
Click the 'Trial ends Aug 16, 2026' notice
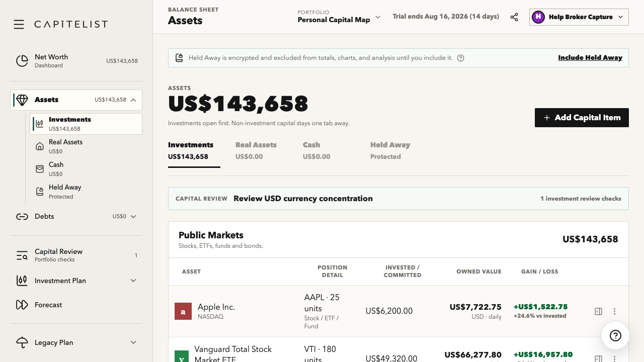[446, 17]
